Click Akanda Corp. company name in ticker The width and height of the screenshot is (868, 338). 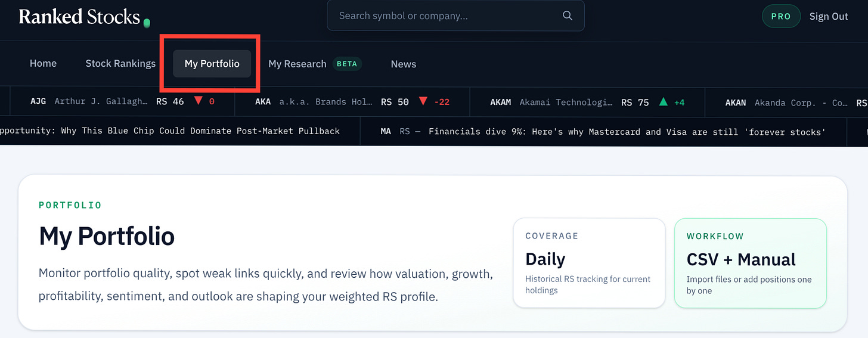(x=801, y=102)
